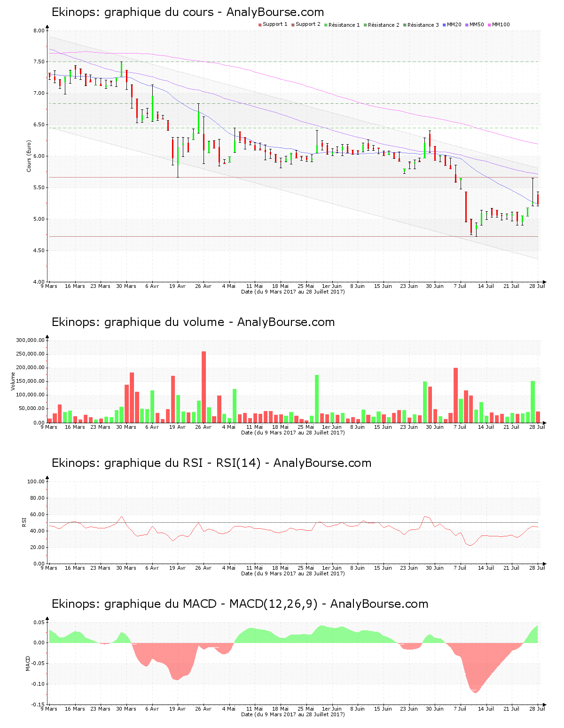Screen dimensions: 564x728
Task: Click the 150,000.00 volume axis value
Action: pos(31,382)
